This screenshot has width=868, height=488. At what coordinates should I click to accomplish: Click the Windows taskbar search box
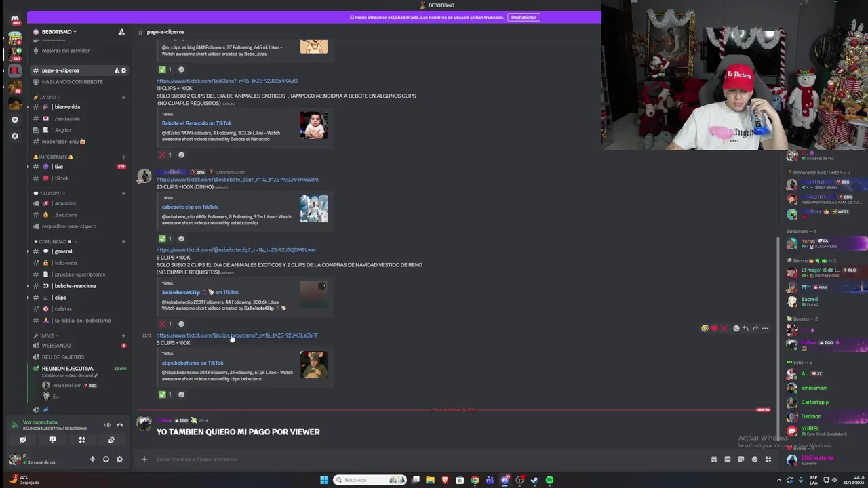[x=370, y=481]
